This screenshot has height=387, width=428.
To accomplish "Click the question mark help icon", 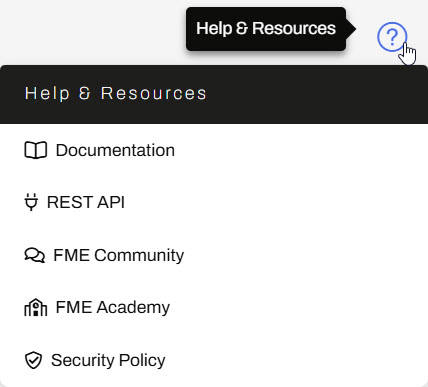I will (392, 37).
